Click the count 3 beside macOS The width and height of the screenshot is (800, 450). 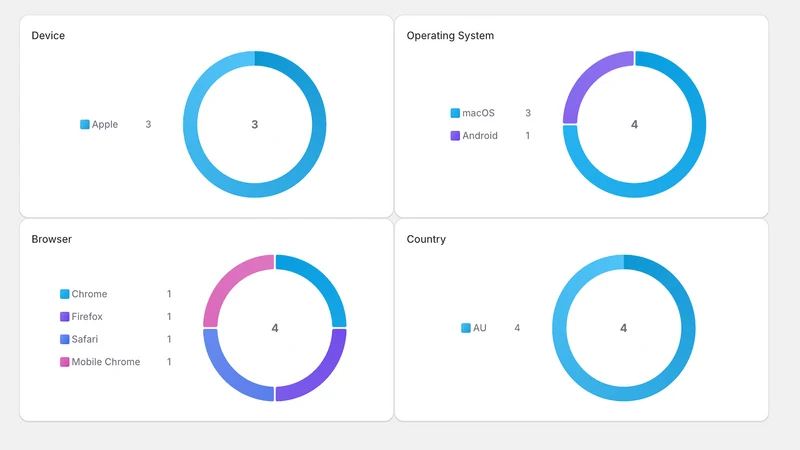(x=528, y=113)
